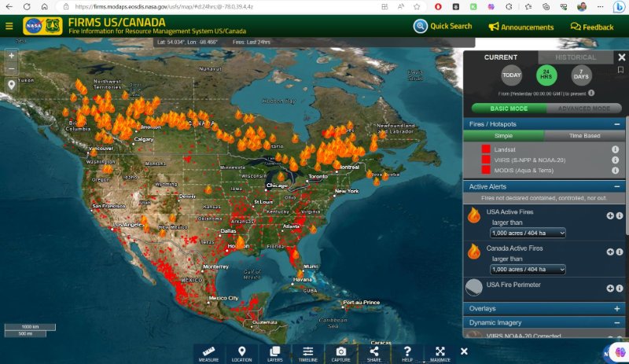
Task: Switch to the CURRENT tab
Action: click(x=500, y=57)
